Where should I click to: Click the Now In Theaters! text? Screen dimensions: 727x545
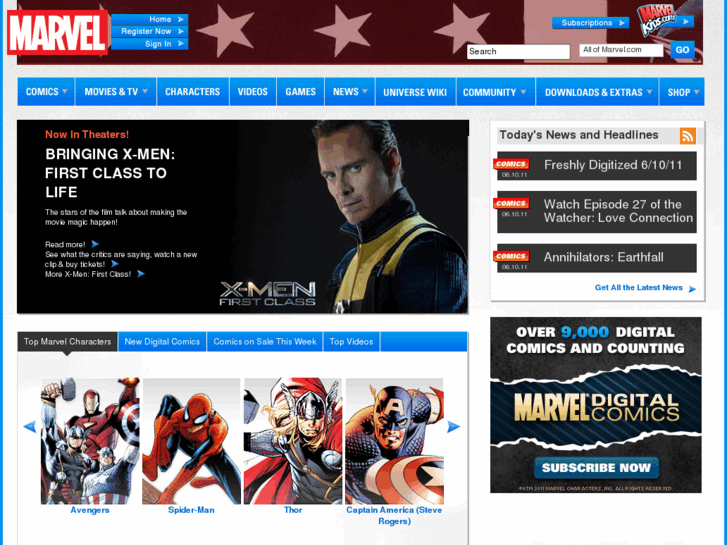[87, 135]
